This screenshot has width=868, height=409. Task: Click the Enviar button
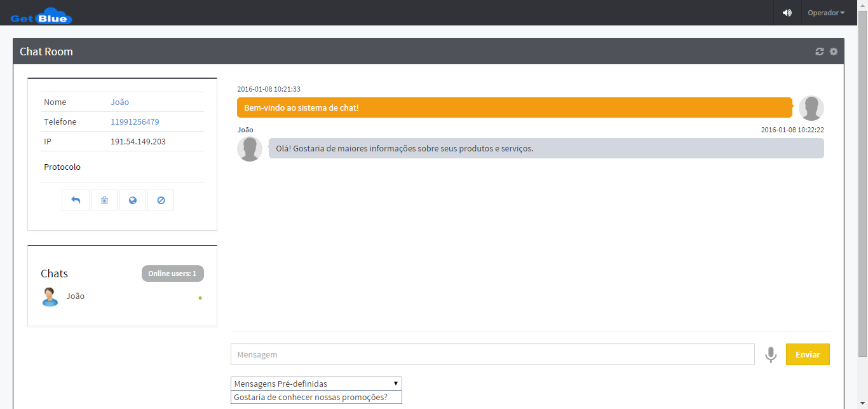(x=808, y=354)
